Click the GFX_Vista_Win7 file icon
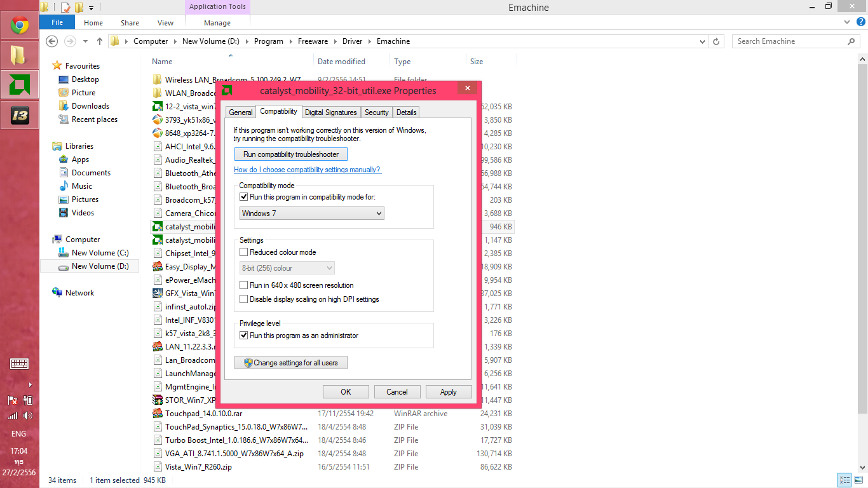Image resolution: width=868 pixels, height=488 pixels. pyautogui.click(x=158, y=293)
